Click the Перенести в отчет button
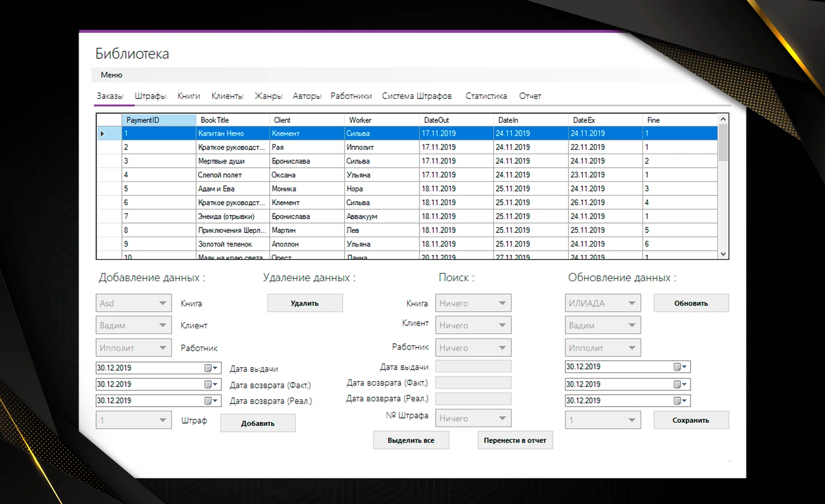This screenshot has height=504, width=825. [x=515, y=440]
